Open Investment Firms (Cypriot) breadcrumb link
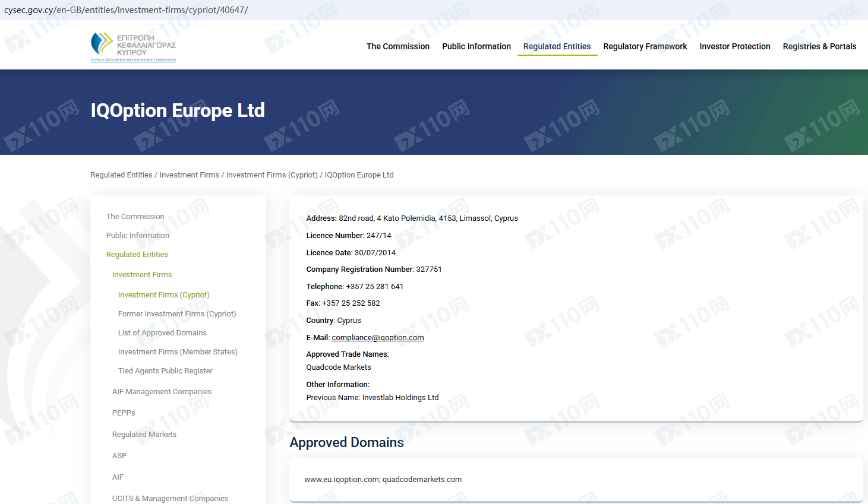The image size is (868, 504). (x=272, y=175)
